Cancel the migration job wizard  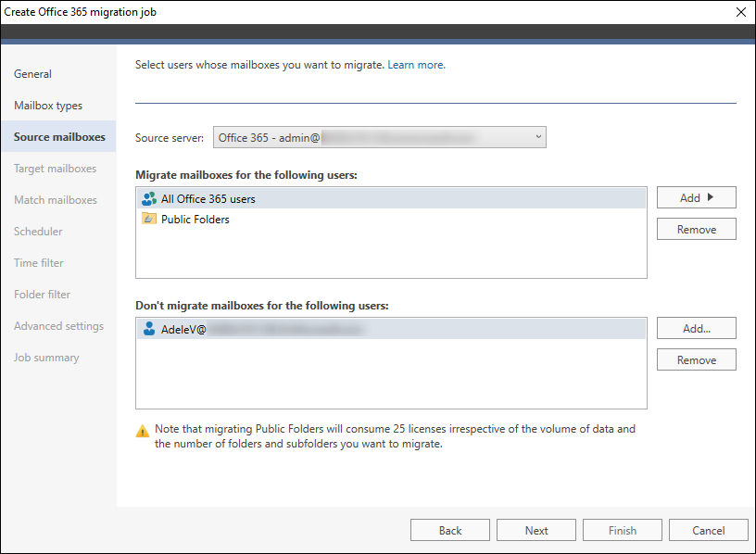click(x=708, y=530)
